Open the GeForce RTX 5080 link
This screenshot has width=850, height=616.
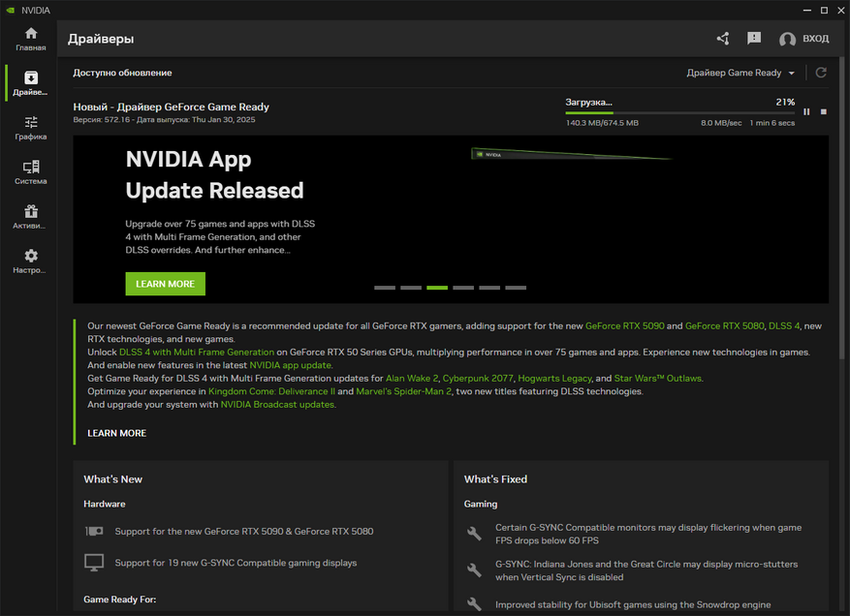pos(725,325)
